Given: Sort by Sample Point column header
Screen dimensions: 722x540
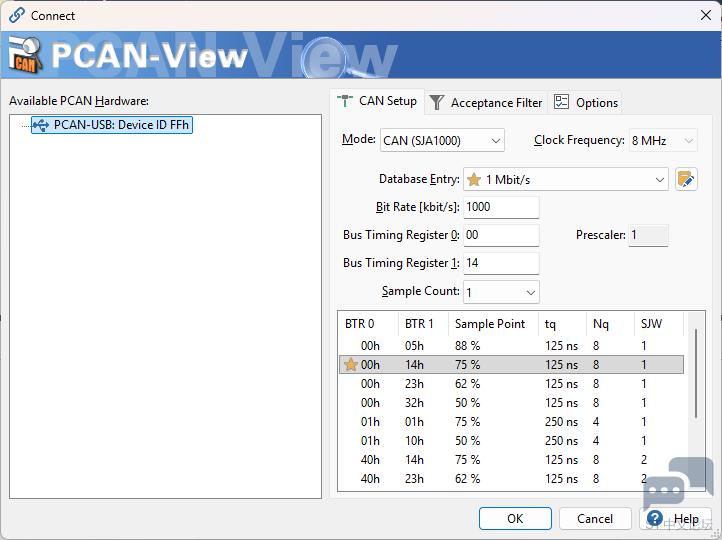Looking at the screenshot, I should click(493, 324).
